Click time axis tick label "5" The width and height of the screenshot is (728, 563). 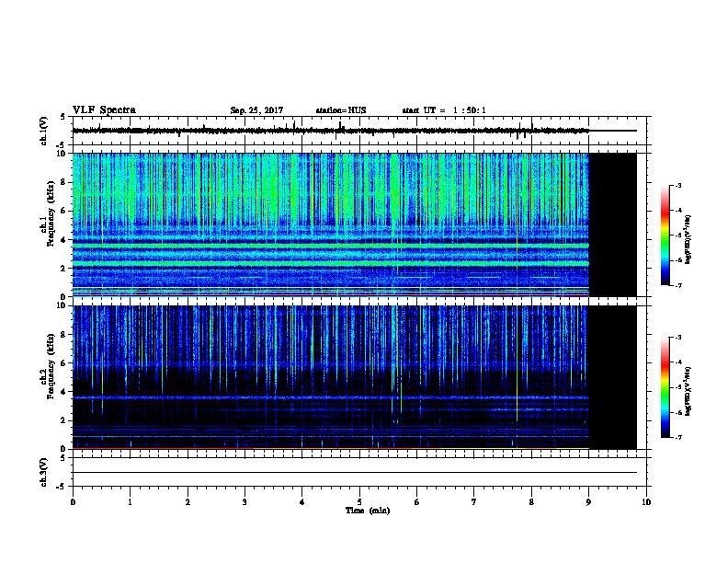(x=359, y=502)
